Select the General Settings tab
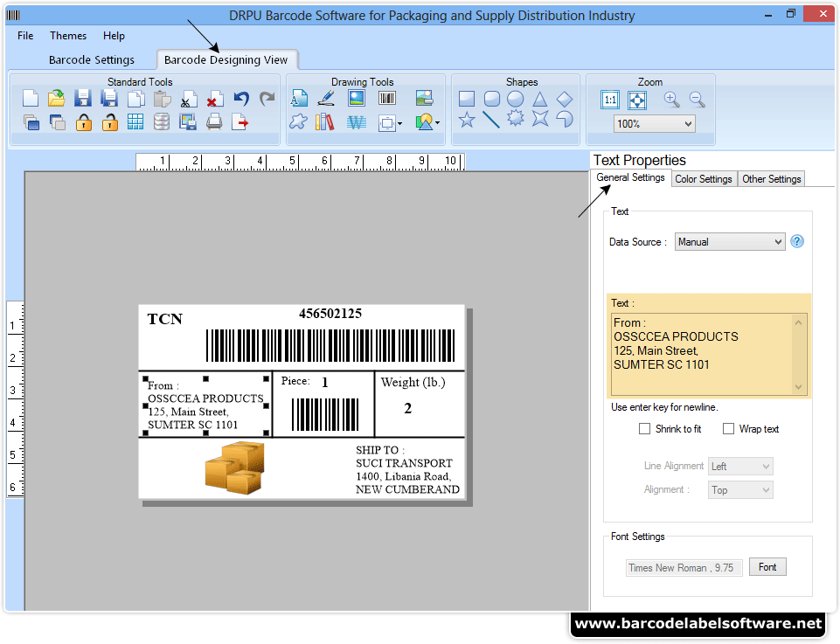The height and width of the screenshot is (644, 840). coord(630,177)
